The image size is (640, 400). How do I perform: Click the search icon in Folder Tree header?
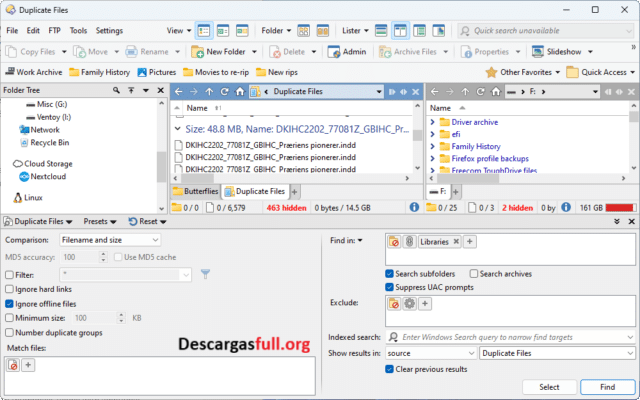116,90
